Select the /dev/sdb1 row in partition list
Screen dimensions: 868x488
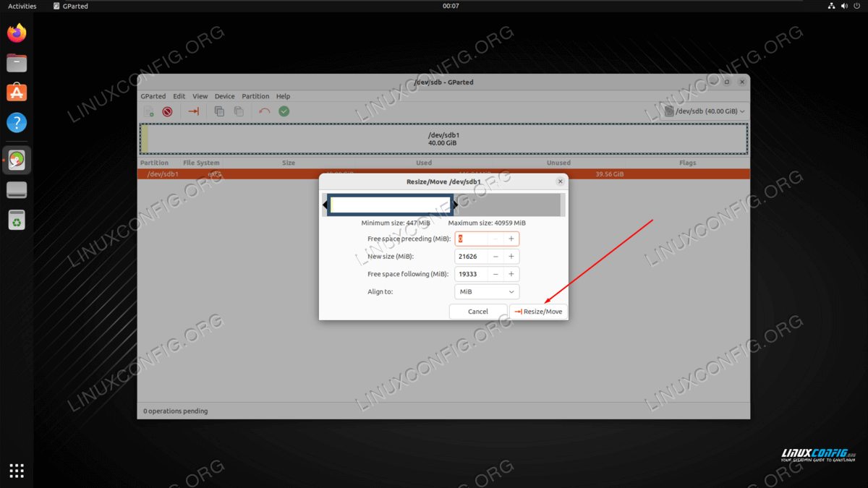tap(443, 174)
